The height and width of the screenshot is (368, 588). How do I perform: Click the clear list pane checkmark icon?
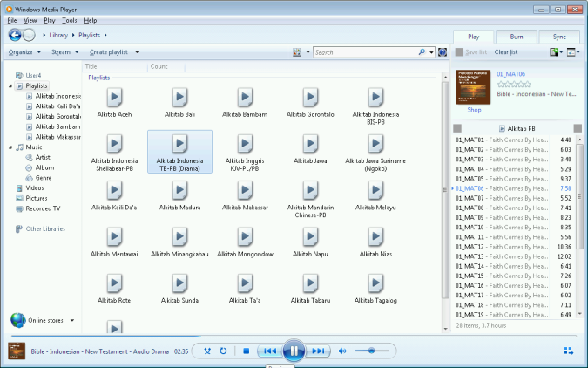point(571,52)
